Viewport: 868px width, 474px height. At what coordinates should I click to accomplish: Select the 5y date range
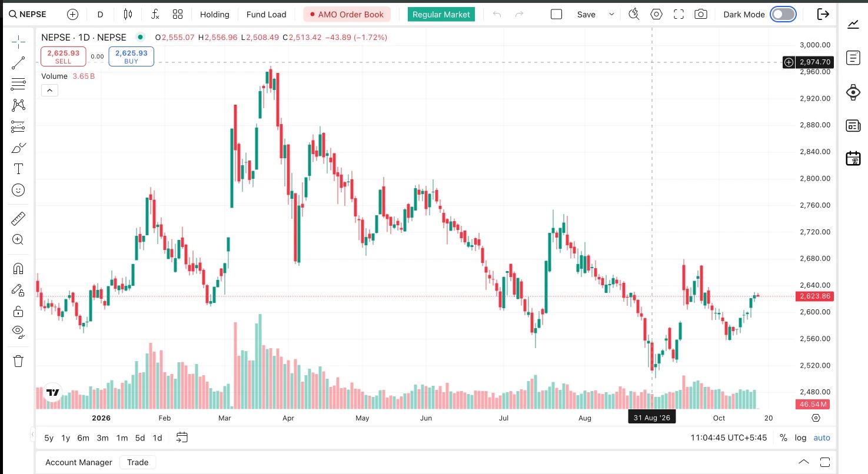[x=49, y=438]
